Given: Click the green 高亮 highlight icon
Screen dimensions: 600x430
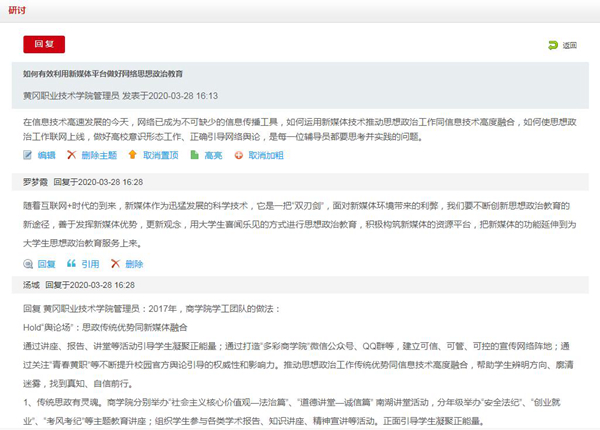Looking at the screenshot, I should (194, 155).
